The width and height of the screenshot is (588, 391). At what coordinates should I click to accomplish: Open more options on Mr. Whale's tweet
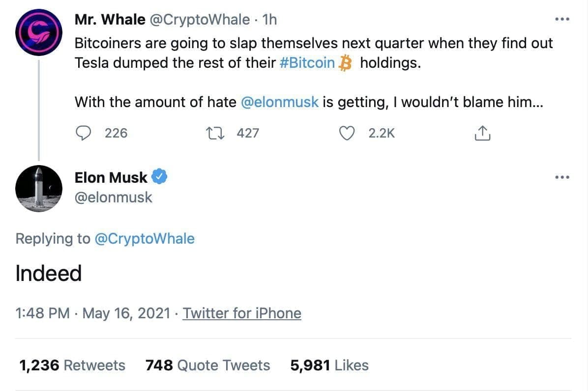(561, 20)
